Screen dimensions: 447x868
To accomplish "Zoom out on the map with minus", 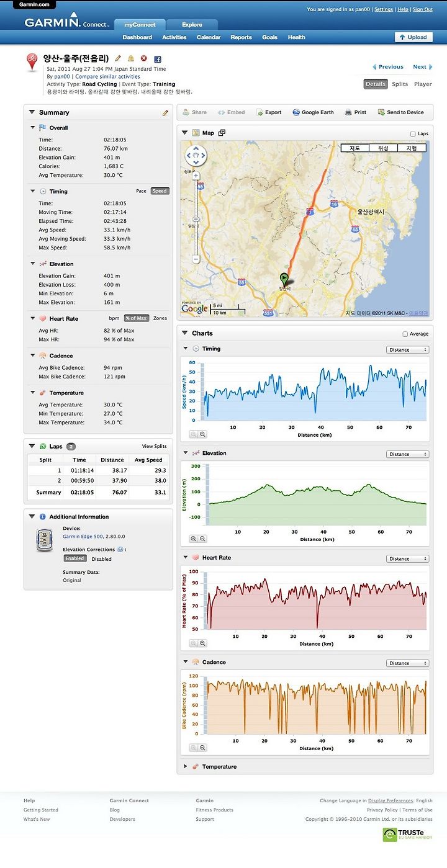I will (196, 259).
